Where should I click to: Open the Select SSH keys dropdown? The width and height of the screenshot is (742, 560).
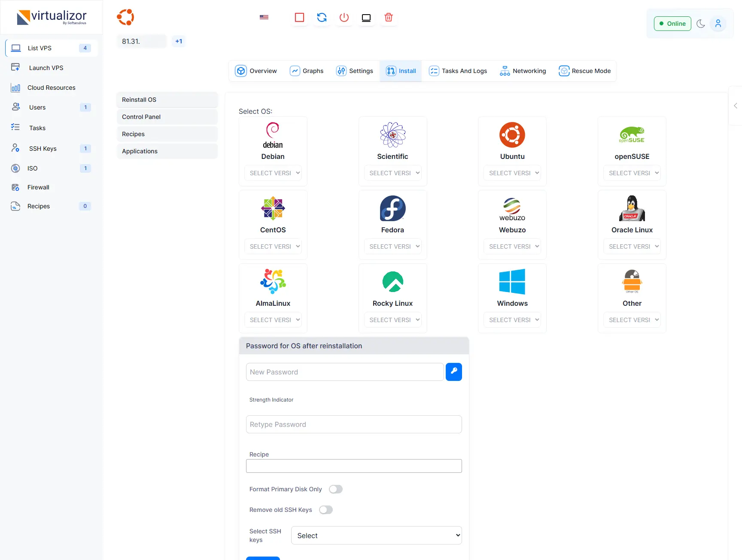(377, 536)
